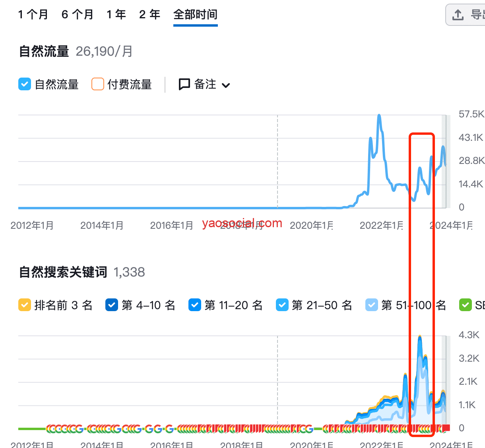The height and width of the screenshot is (448, 485).
Task: Uncheck the 自然流量 checkbox
Action: pos(25,84)
